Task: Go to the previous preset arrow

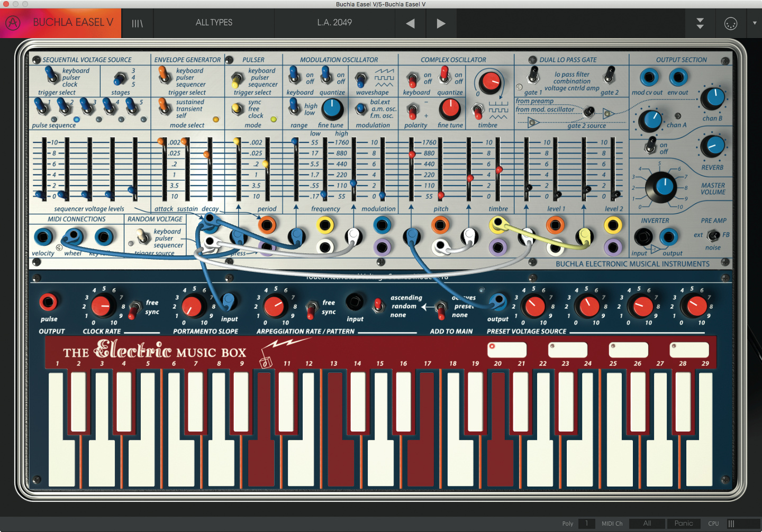Action: click(410, 23)
